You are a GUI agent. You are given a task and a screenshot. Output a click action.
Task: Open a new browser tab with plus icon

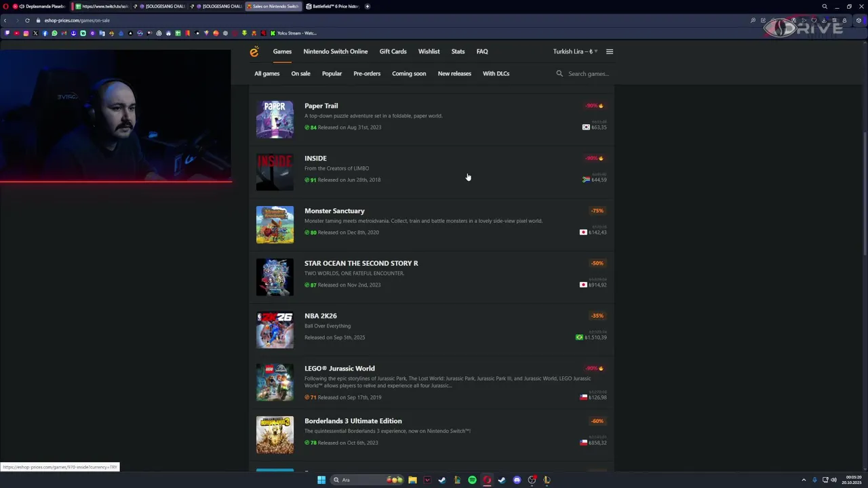[367, 6]
